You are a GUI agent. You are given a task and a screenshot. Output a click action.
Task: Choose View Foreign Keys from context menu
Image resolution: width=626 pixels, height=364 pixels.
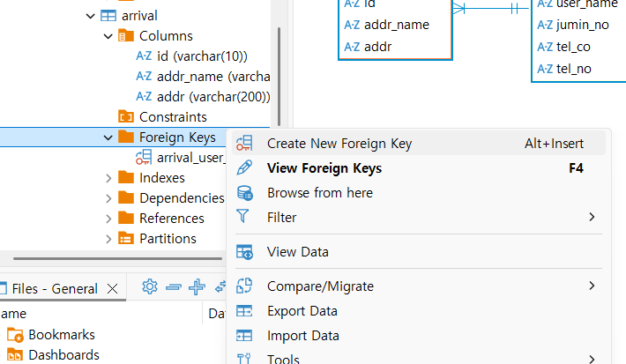[x=324, y=168]
